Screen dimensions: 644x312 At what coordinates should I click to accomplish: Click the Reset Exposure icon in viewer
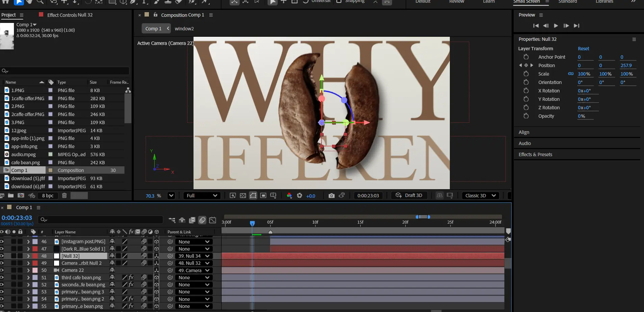pyautogui.click(x=299, y=196)
